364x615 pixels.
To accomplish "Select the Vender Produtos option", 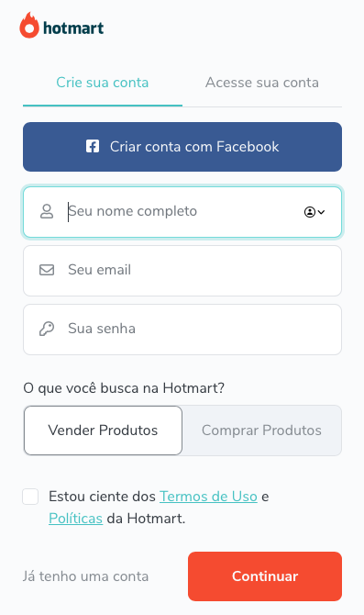I will [x=103, y=430].
